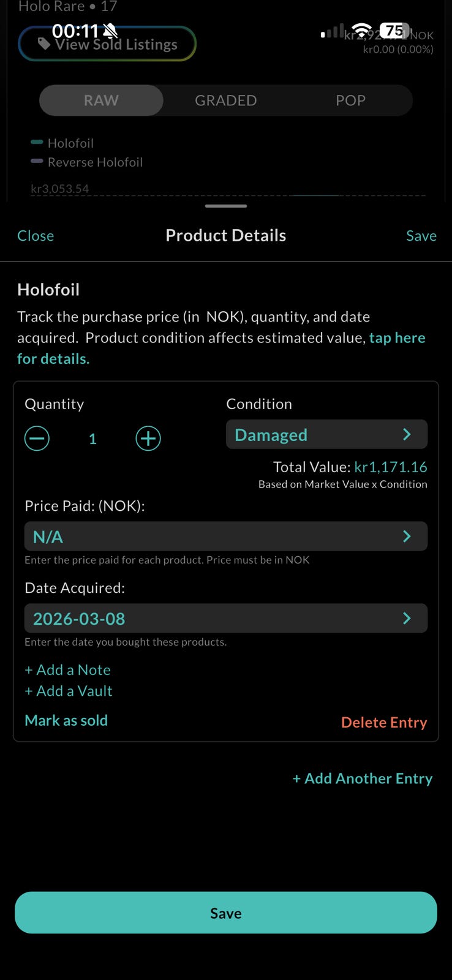The width and height of the screenshot is (452, 980).
Task: Tap the chevron arrow in Price Paid field
Action: tap(407, 537)
